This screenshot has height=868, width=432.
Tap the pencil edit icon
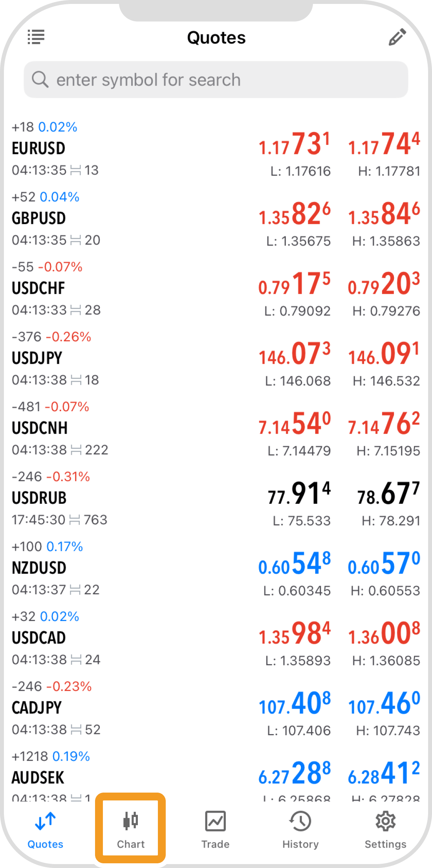tap(397, 37)
